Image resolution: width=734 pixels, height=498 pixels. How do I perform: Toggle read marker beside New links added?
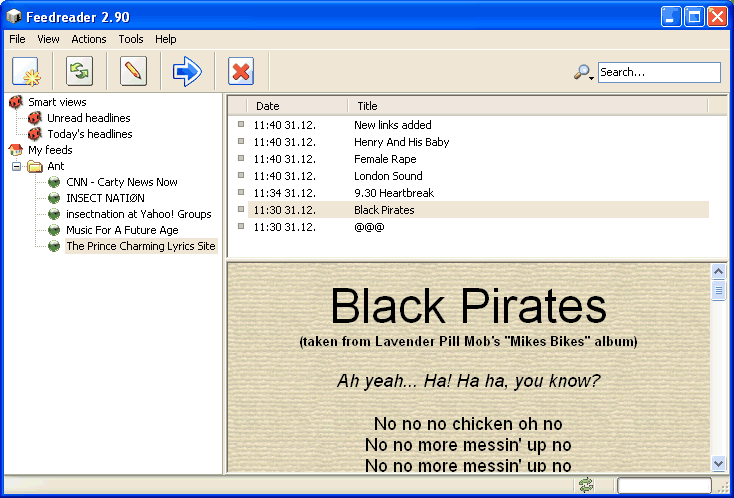point(241,125)
